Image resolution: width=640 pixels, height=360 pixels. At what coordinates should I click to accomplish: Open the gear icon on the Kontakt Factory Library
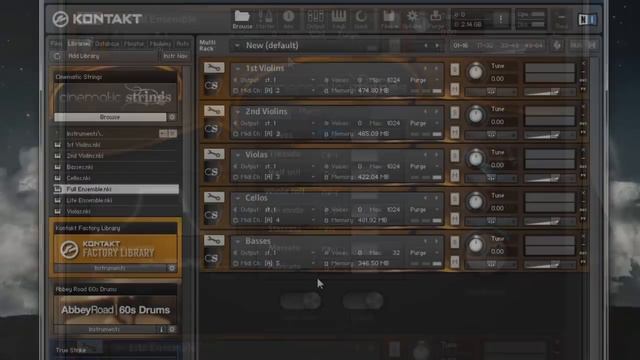click(172, 268)
